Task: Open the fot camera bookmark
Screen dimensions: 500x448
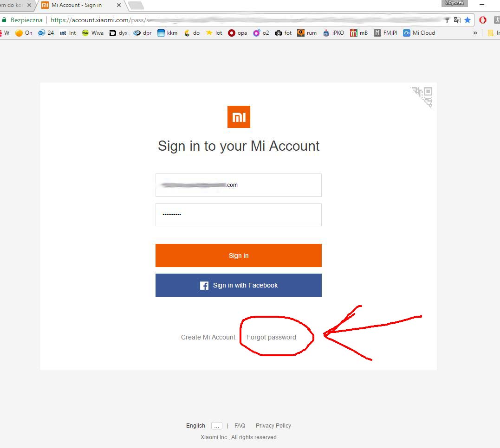Action: point(283,33)
